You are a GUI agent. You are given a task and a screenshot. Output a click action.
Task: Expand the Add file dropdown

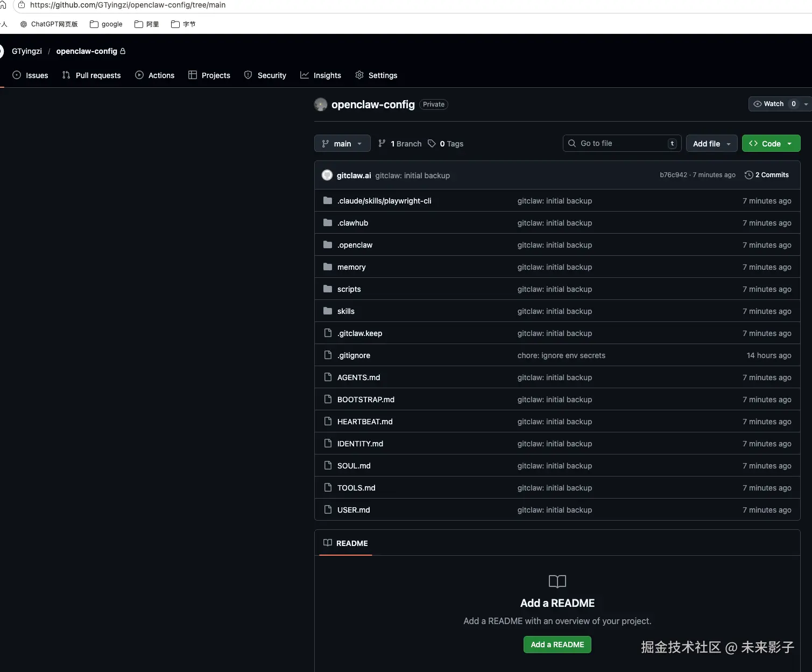point(711,143)
